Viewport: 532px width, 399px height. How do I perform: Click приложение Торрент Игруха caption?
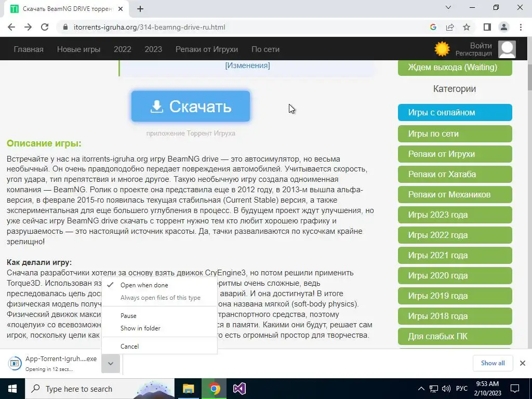click(191, 134)
